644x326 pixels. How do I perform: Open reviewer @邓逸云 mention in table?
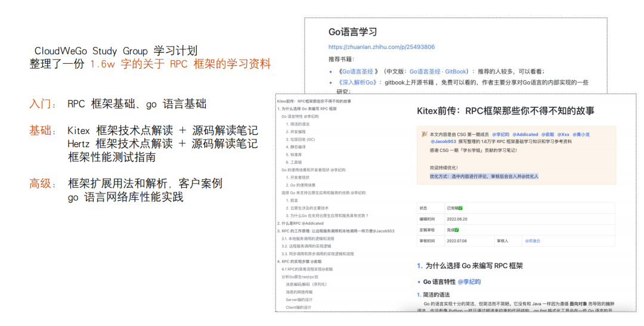pos(532,240)
